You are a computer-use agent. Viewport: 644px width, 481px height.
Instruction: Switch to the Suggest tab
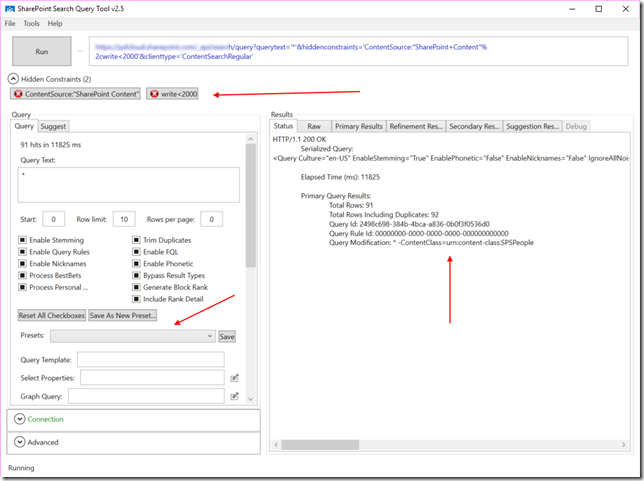53,127
